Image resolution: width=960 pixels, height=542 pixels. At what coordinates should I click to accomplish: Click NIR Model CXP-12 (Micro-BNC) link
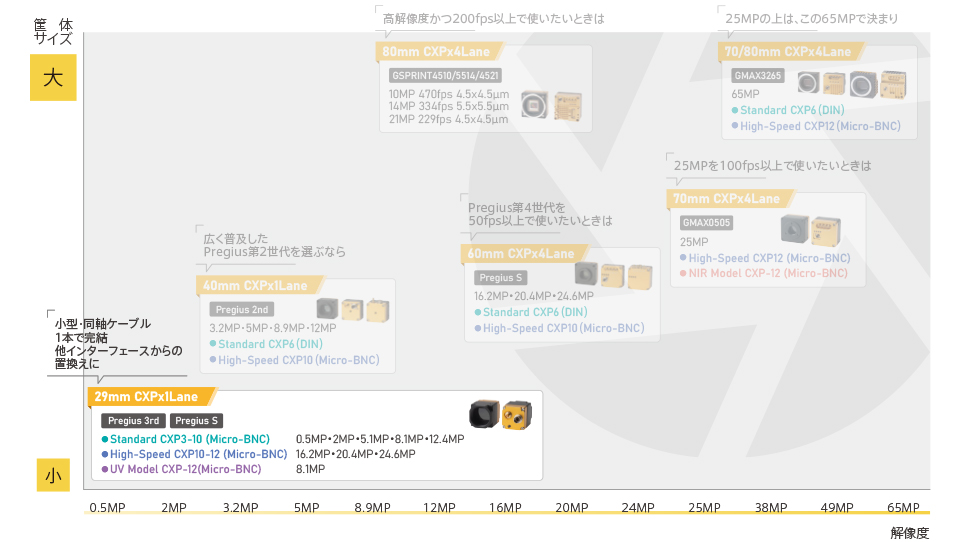(x=767, y=273)
